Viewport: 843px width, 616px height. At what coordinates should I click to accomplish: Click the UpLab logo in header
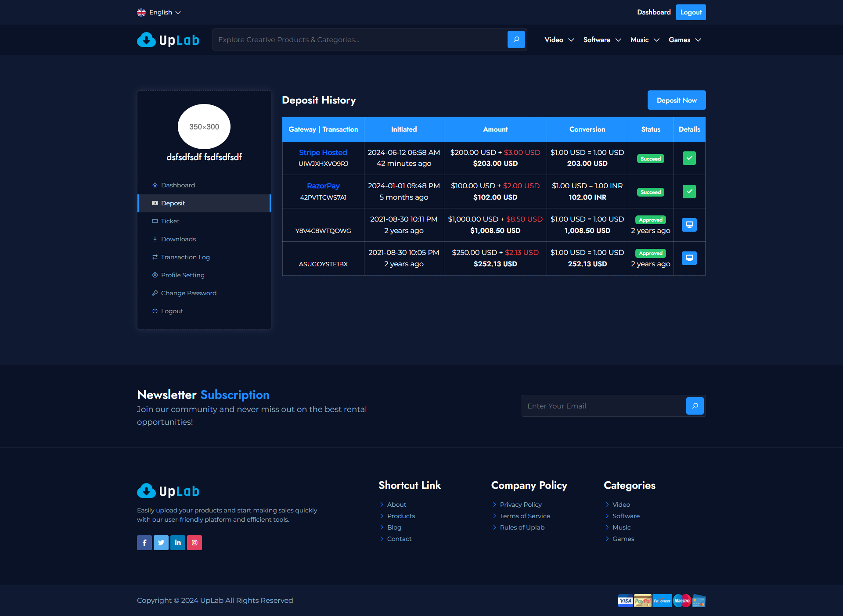click(168, 40)
